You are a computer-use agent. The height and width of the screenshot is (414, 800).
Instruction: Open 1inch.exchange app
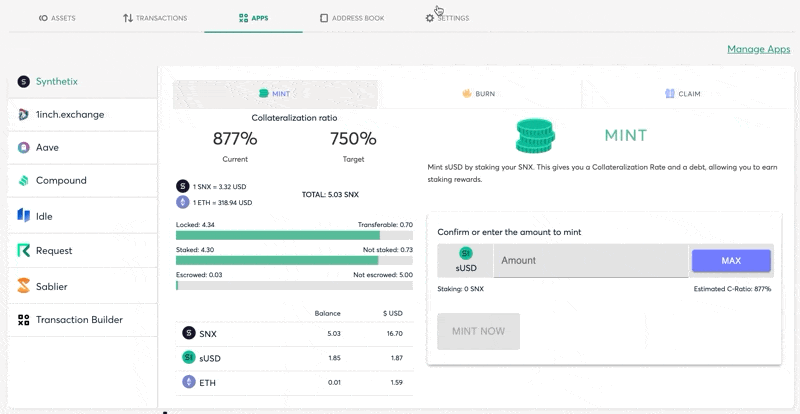click(x=83, y=114)
